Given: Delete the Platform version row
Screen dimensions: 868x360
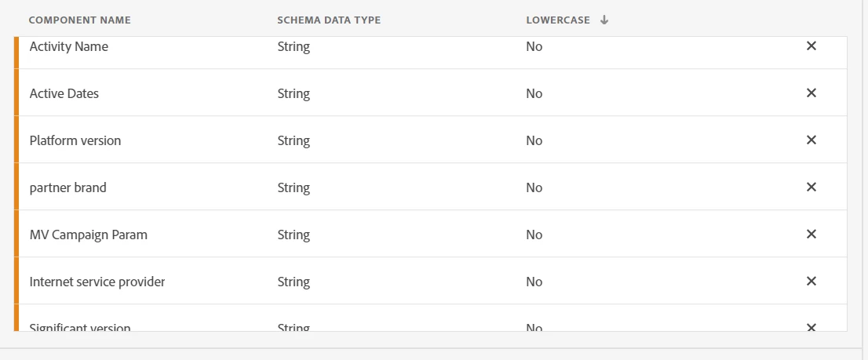Looking at the screenshot, I should coord(811,140).
